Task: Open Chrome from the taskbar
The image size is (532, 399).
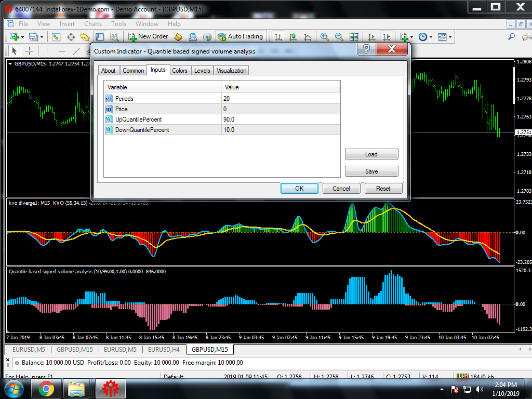Action: click(46, 389)
